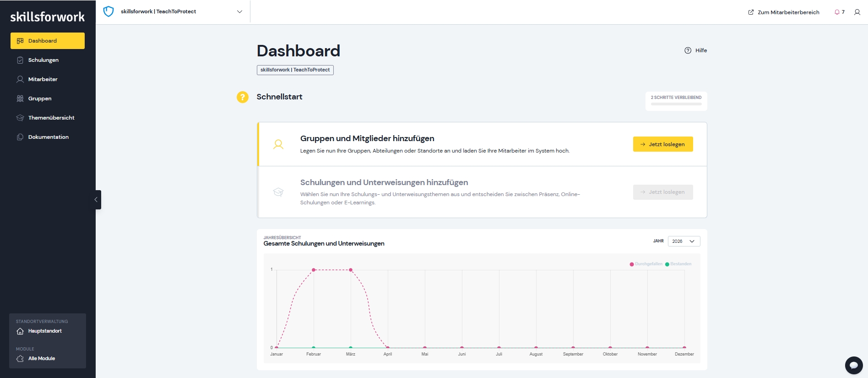Open the Jahr 2026 dropdown

(684, 241)
